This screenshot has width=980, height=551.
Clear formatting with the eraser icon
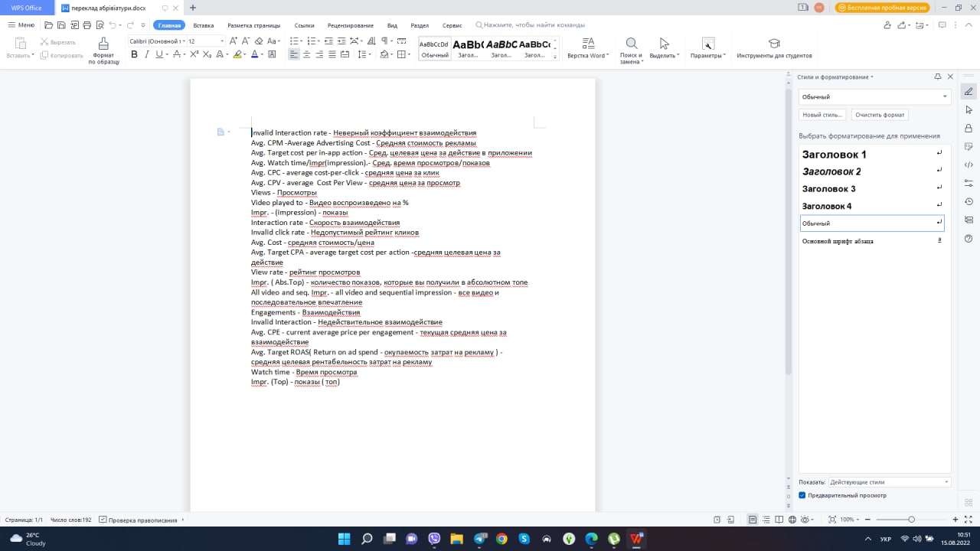point(259,41)
